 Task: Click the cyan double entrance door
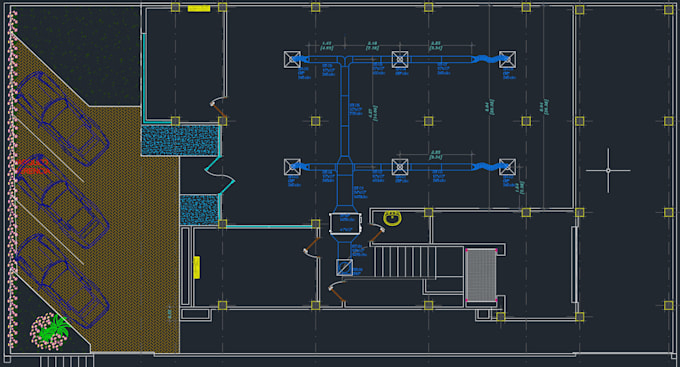coord(220,175)
